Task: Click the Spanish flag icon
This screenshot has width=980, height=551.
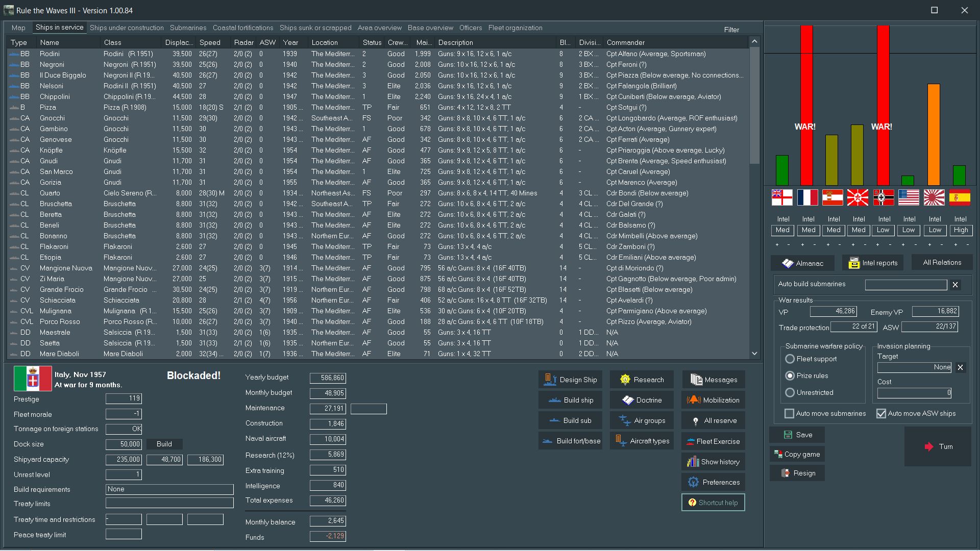Action: point(960,197)
